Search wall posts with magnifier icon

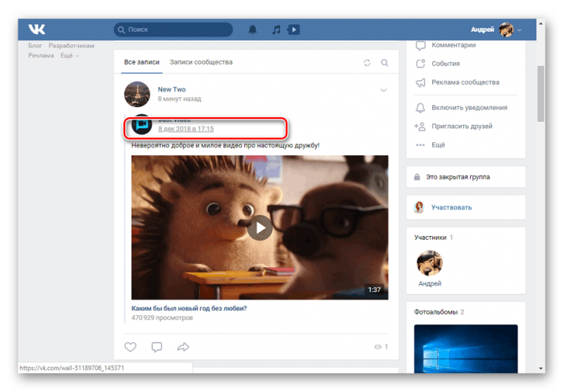tap(384, 63)
